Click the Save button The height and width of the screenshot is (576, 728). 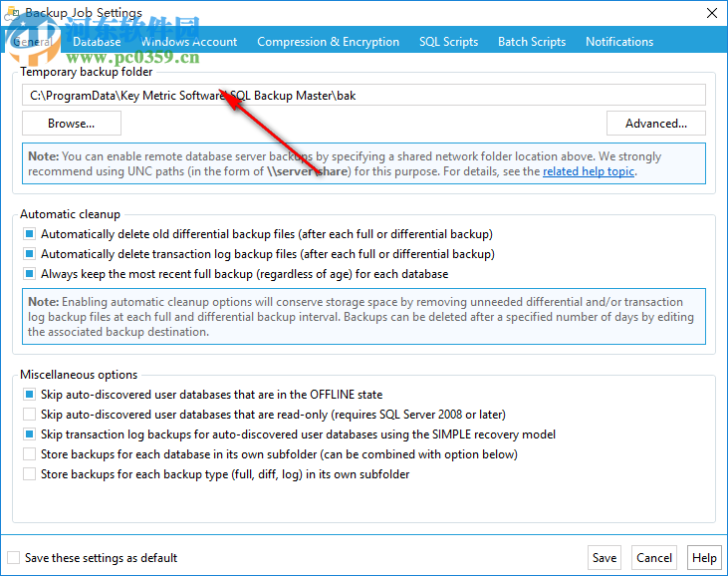pos(605,557)
